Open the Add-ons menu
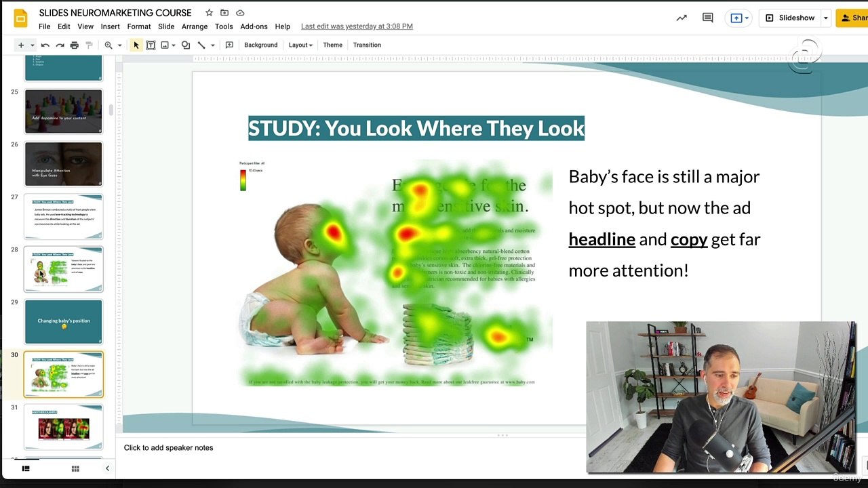 (254, 26)
